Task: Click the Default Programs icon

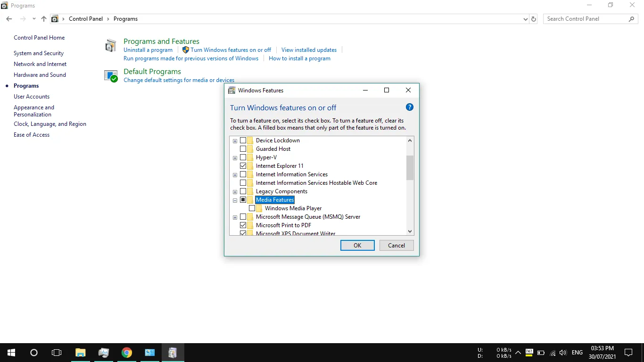Action: coord(111,76)
